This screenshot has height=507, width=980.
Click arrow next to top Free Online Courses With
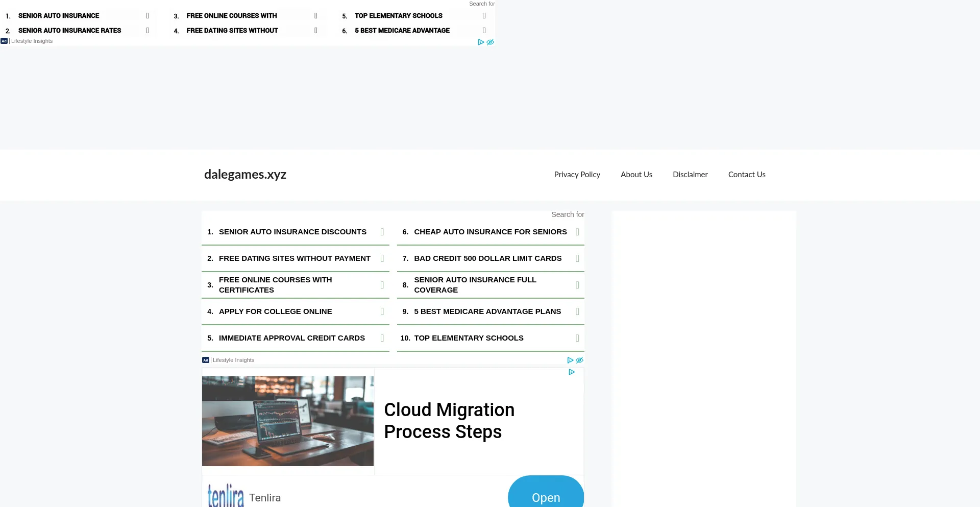click(316, 16)
